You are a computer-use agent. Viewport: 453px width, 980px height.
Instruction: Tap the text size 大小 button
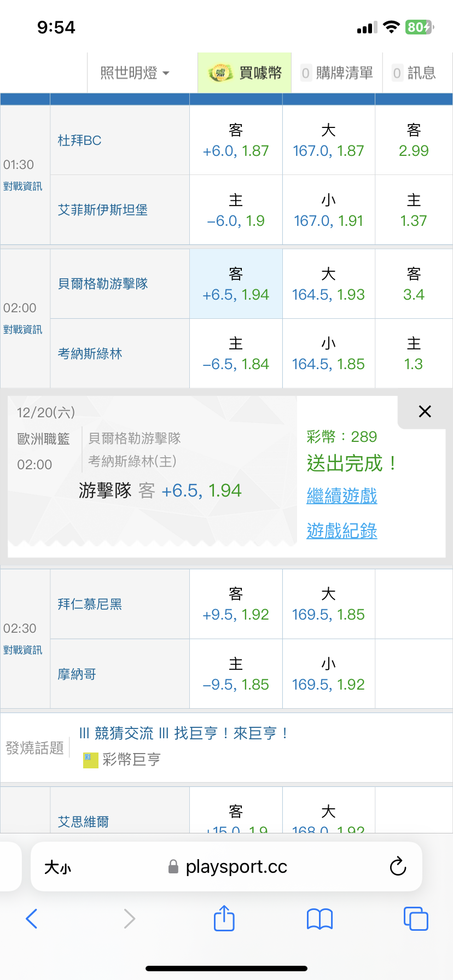click(57, 867)
